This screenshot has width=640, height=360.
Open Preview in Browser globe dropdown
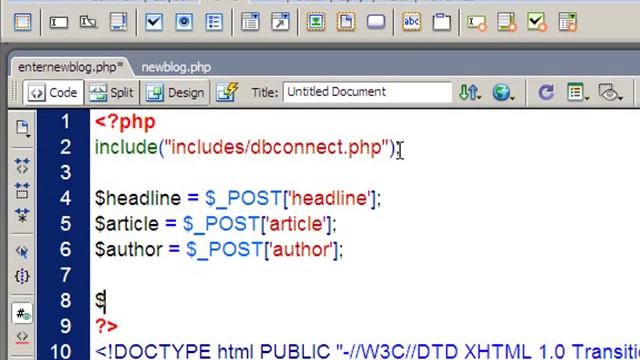[503, 92]
